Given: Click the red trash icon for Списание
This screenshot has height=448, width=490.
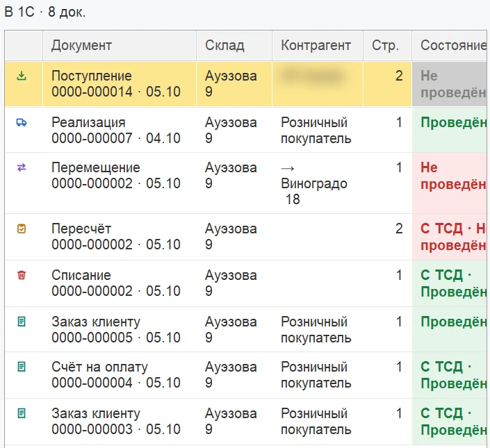Looking at the screenshot, I should tap(22, 275).
